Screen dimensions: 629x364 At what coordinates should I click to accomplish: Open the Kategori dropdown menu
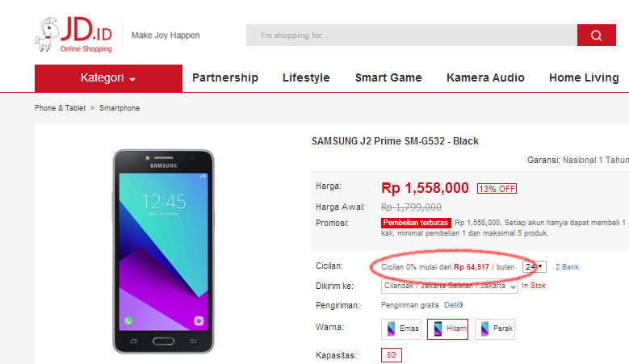(108, 78)
